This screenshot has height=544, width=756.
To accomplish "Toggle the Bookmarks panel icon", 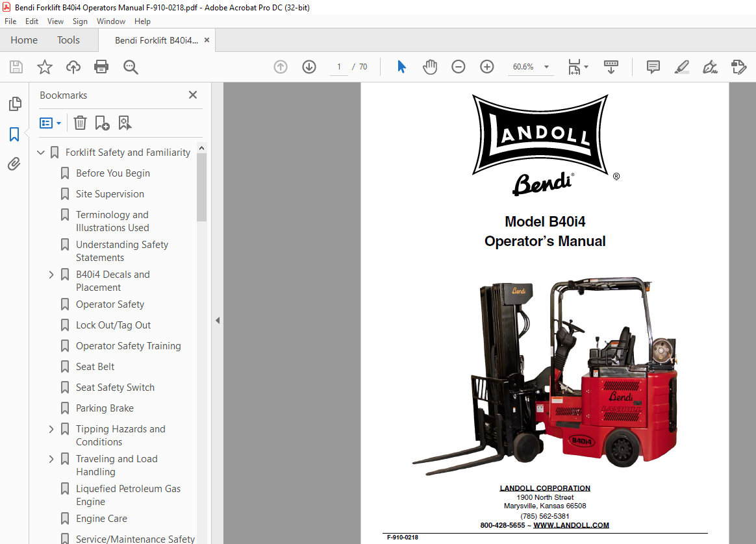I will [x=14, y=134].
